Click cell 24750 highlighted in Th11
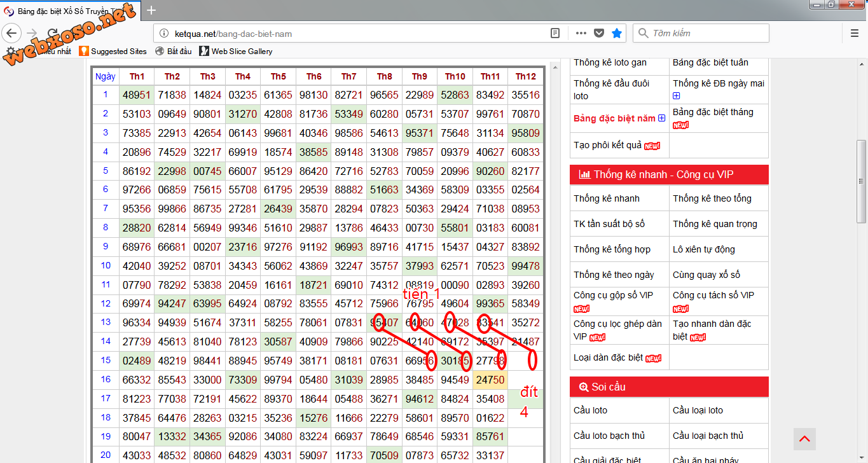The height and width of the screenshot is (463, 868). (x=490, y=380)
